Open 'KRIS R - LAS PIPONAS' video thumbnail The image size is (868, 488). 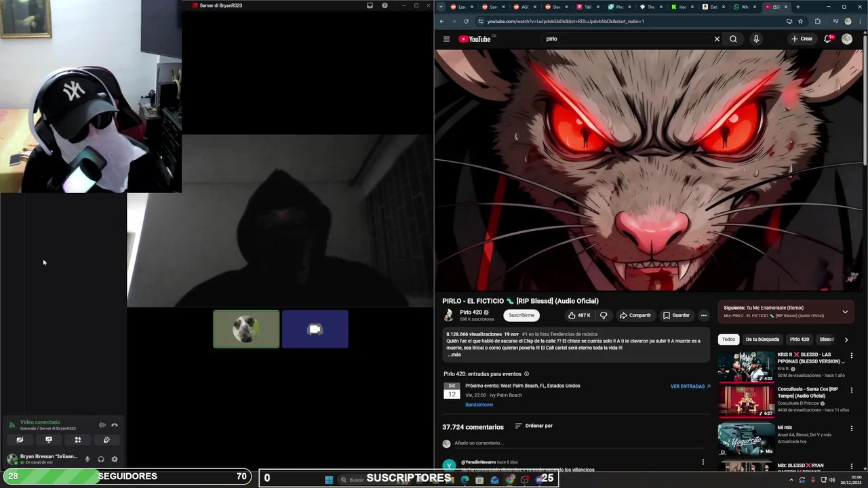[x=747, y=367]
